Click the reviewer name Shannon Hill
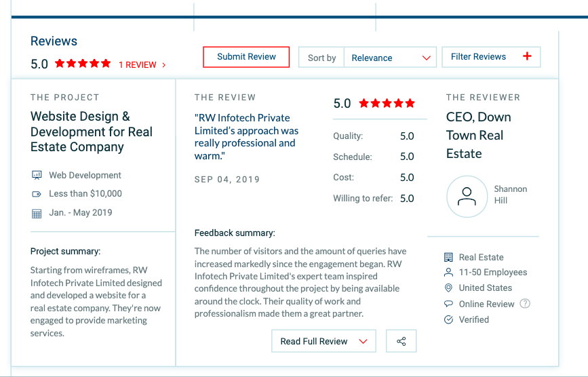This screenshot has width=588, height=377. click(511, 195)
